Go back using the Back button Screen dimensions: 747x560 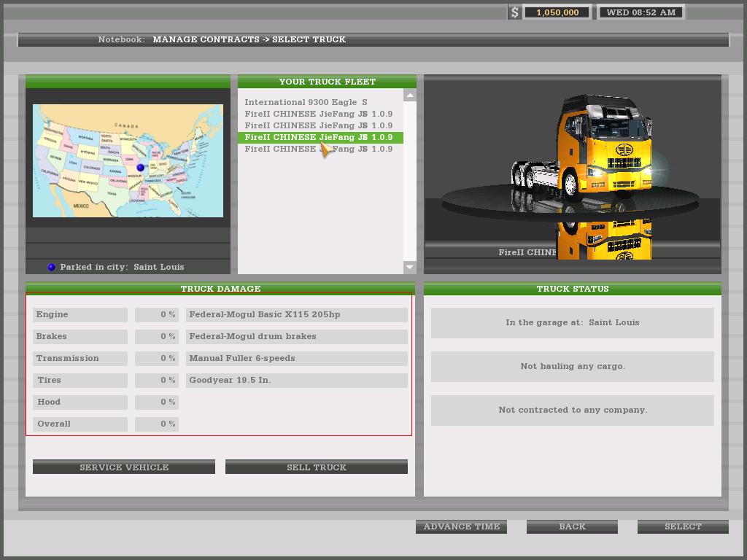[x=572, y=526]
